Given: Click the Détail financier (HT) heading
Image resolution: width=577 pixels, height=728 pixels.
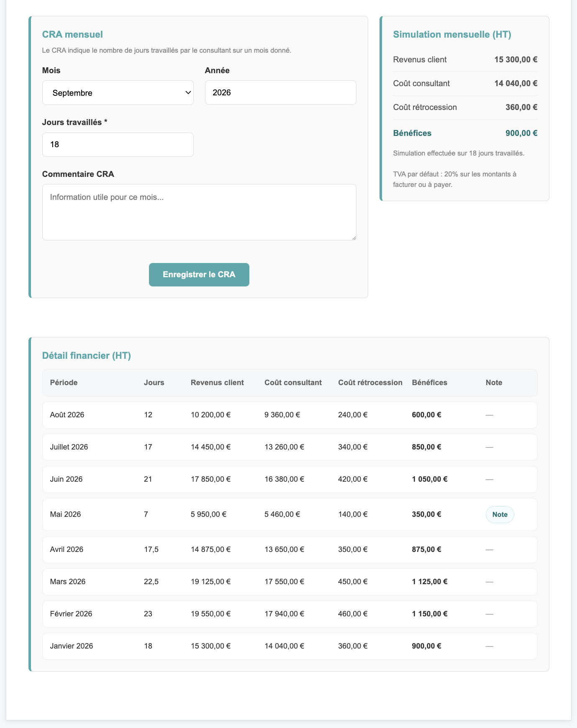Looking at the screenshot, I should coord(87,356).
